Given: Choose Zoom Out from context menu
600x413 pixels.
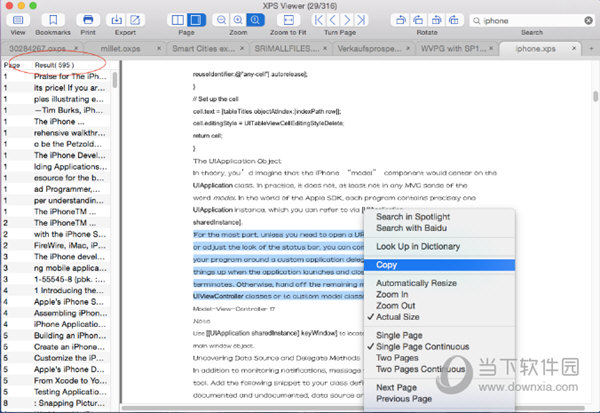Looking at the screenshot, I should 439,306.
